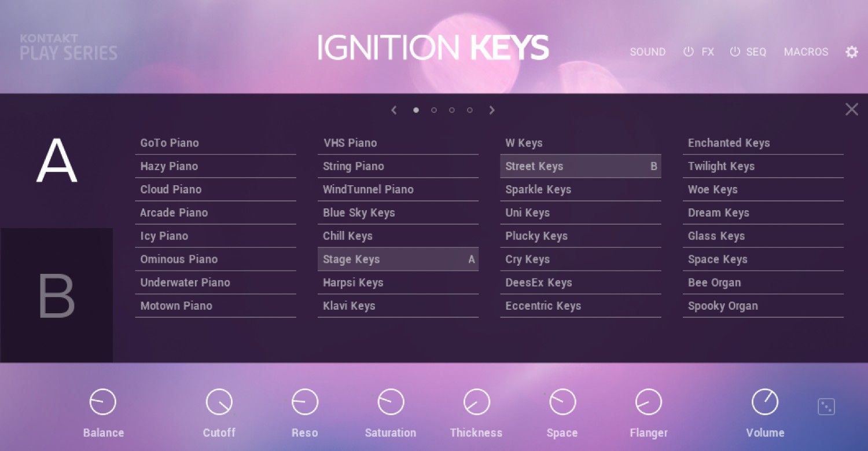Close the preset browser with the X

pos(851,109)
